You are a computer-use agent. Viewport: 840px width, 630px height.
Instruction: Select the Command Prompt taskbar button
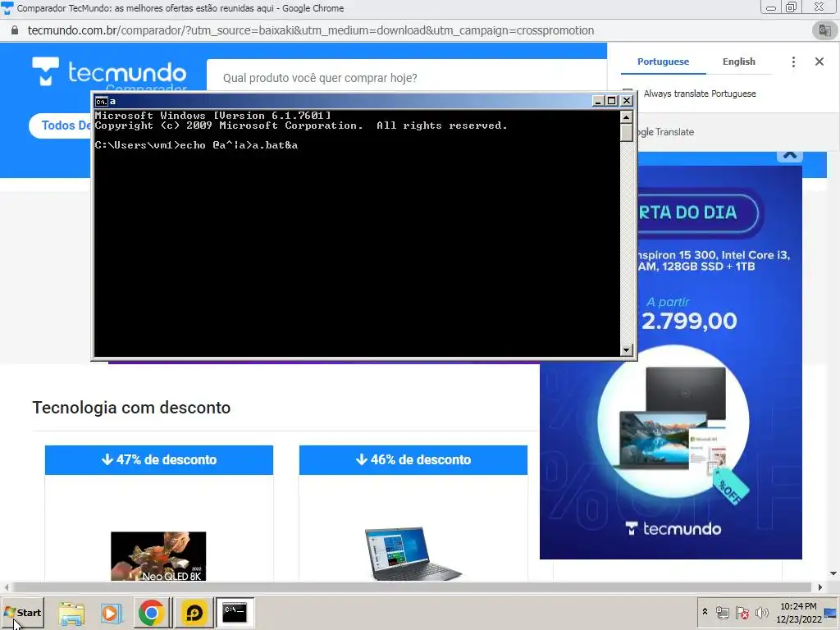[x=235, y=613]
